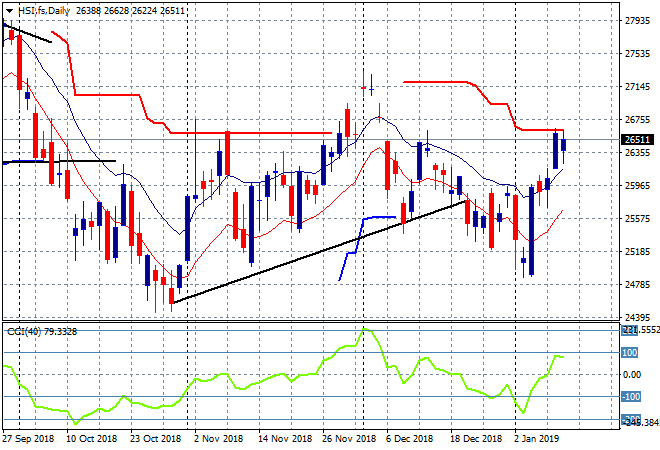
Task: Select the OHLC values 26388 26628 26224 26511
Action: pyautogui.click(x=130, y=11)
